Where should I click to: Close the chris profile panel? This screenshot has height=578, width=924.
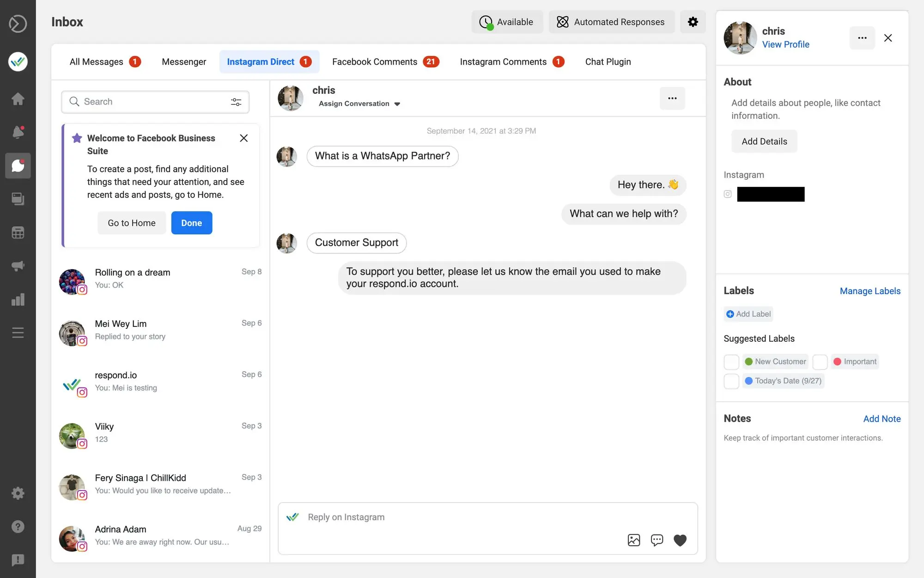coord(888,38)
